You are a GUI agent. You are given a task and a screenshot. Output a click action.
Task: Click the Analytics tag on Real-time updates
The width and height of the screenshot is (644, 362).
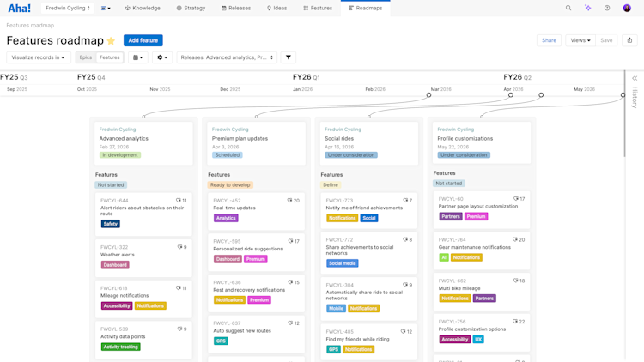pos(226,219)
